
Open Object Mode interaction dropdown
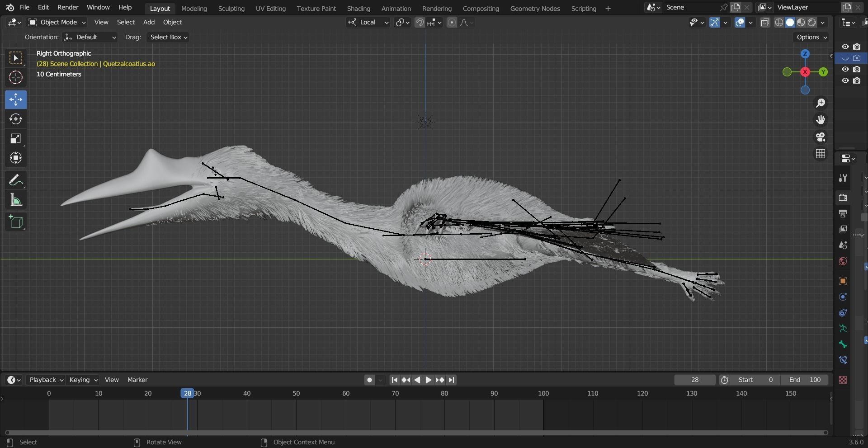[x=57, y=22]
